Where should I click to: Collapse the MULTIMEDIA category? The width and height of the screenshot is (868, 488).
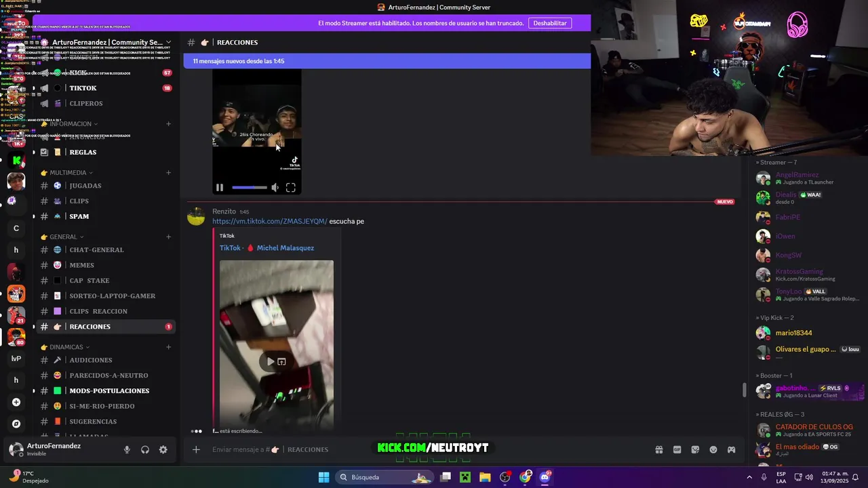(x=67, y=173)
